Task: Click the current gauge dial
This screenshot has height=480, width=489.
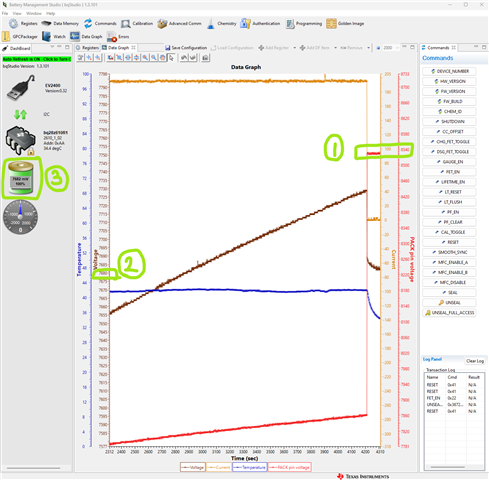Action: click(20, 217)
